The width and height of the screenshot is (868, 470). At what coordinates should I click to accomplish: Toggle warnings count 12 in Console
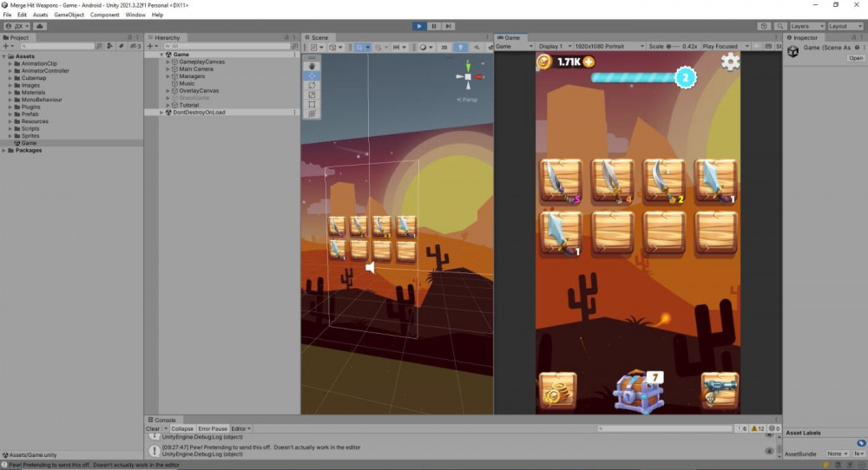point(758,428)
